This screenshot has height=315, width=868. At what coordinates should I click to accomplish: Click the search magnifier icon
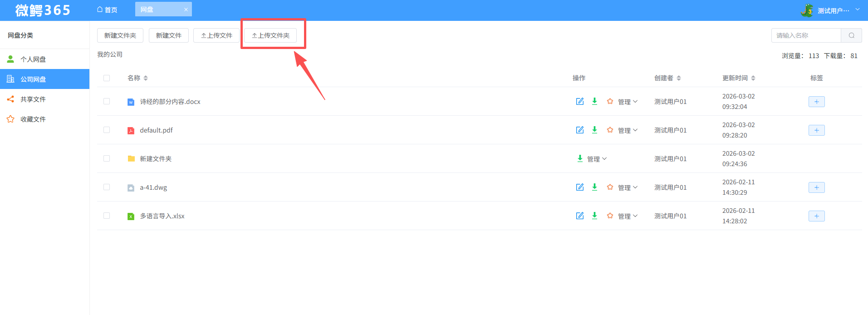(852, 35)
